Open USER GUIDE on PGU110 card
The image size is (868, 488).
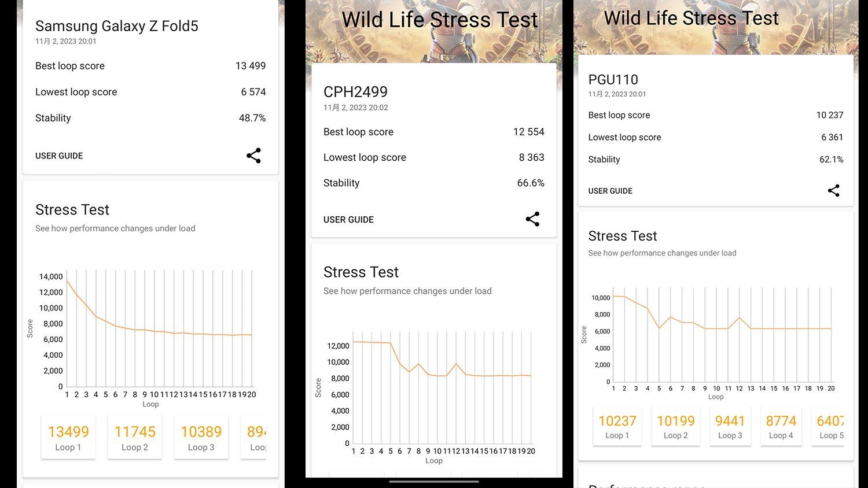610,191
